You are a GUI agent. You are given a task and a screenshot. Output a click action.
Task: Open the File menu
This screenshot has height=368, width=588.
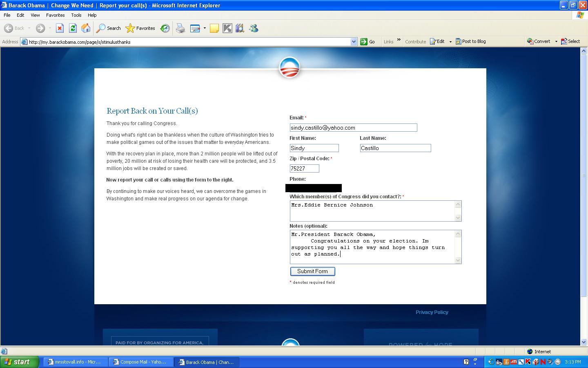[7, 15]
